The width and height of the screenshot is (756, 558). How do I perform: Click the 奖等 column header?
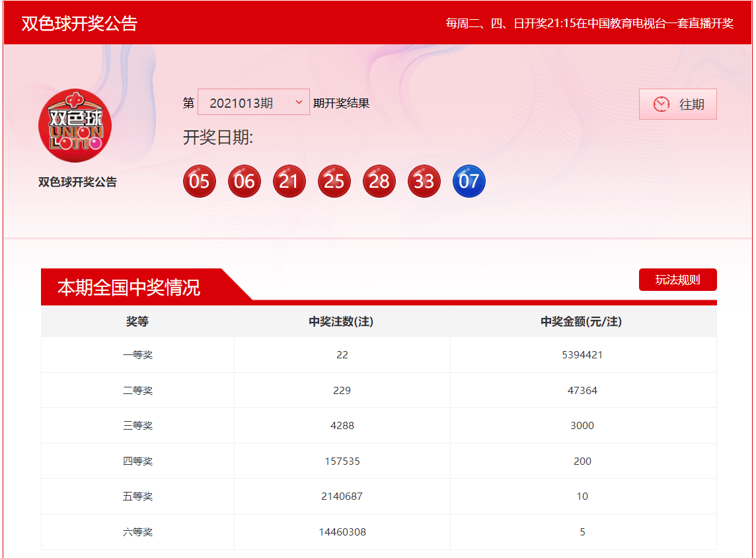tap(137, 322)
